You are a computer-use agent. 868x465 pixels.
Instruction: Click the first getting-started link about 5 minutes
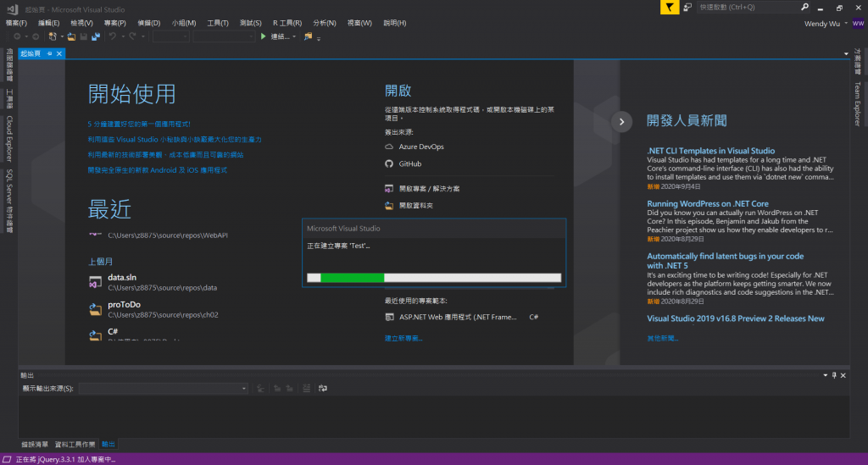point(139,124)
